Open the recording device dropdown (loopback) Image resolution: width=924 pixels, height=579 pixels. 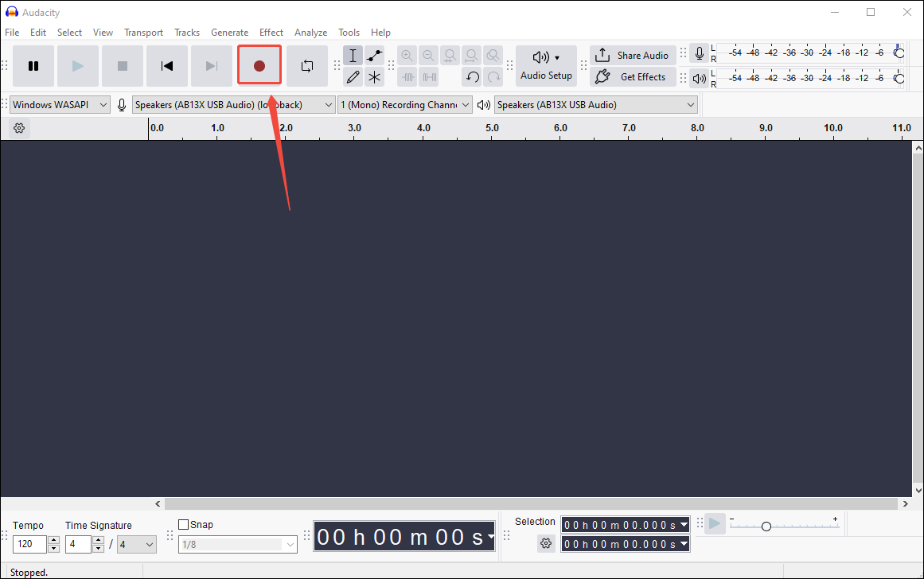point(234,105)
